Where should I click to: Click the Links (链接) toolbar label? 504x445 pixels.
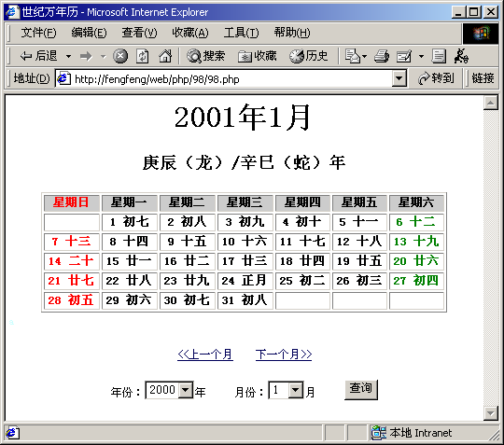[483, 78]
